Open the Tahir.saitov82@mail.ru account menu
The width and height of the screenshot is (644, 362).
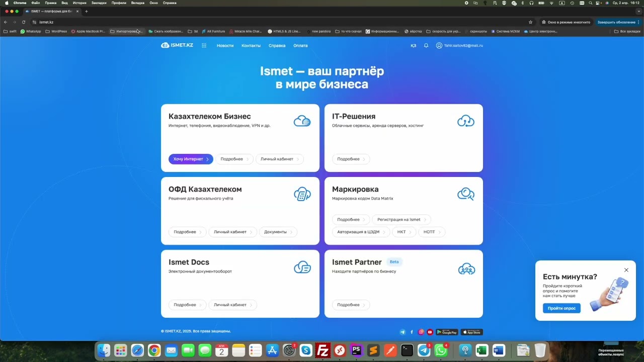(x=459, y=45)
